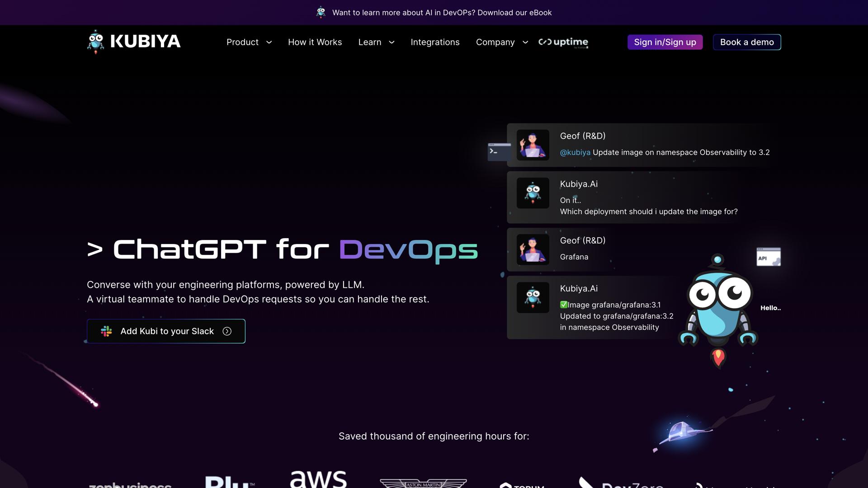
Task: Click the uptime logo in the navbar
Action: (x=563, y=42)
